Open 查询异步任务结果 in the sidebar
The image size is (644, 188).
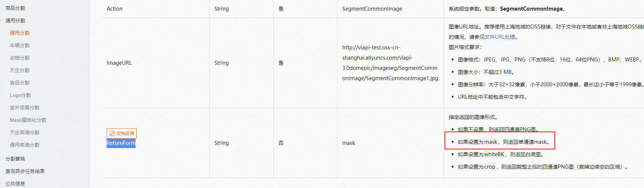click(25, 171)
